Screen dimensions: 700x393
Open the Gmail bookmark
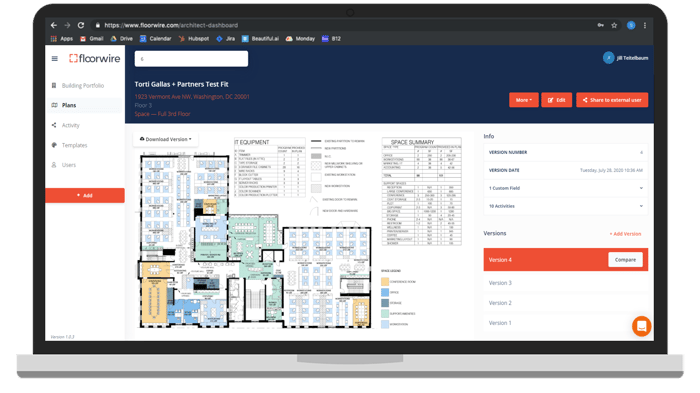[92, 39]
